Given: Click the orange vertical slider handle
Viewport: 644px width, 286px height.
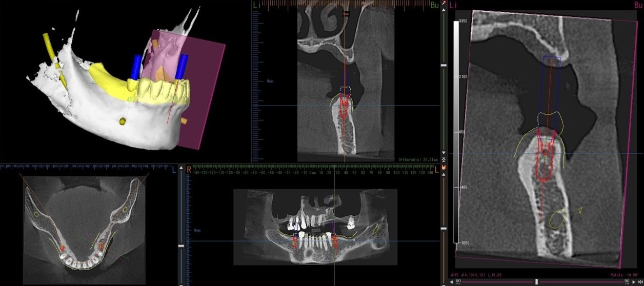Looking at the screenshot, I should pyautogui.click(x=444, y=229).
